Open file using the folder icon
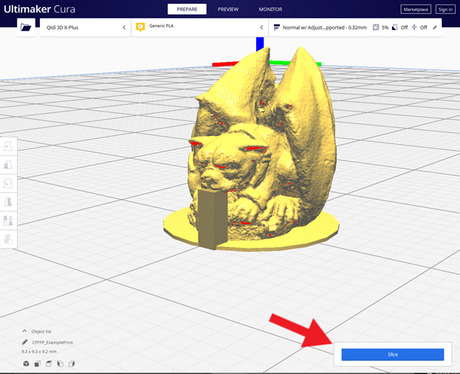460x374 pixels. (26, 27)
